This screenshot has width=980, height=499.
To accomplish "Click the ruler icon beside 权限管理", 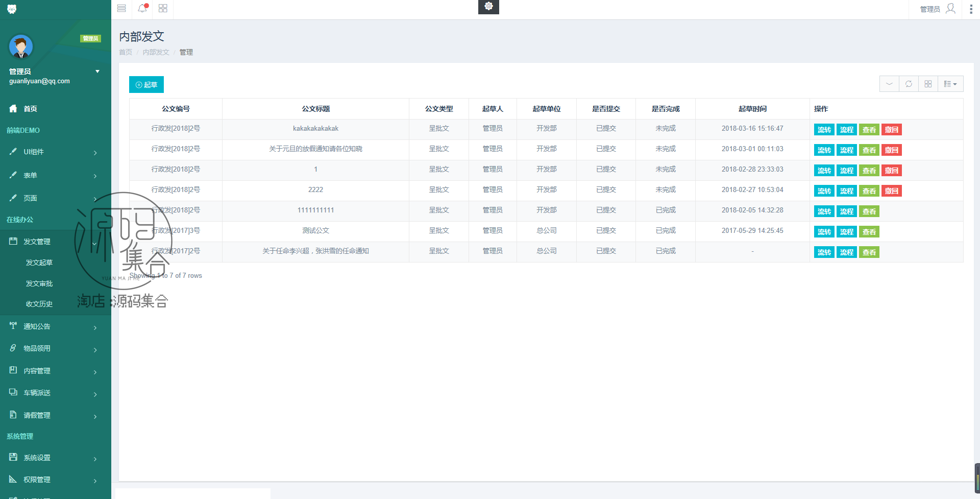I will tap(13, 479).
